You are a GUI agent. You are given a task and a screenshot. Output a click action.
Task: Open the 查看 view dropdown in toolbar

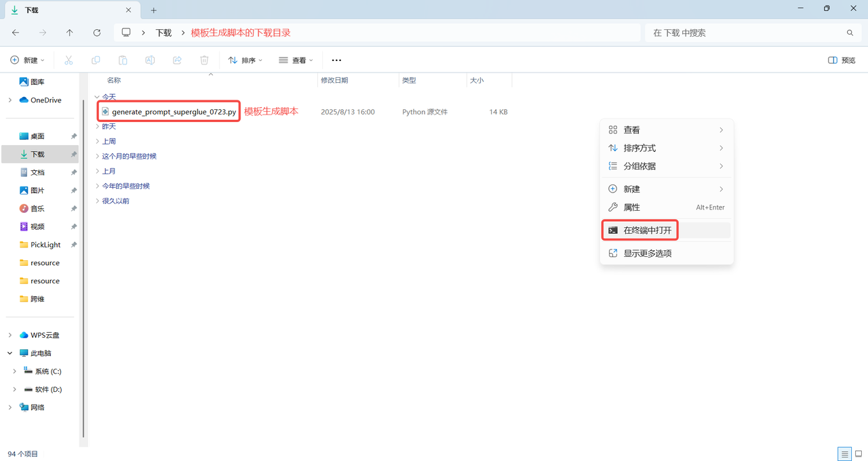point(296,60)
